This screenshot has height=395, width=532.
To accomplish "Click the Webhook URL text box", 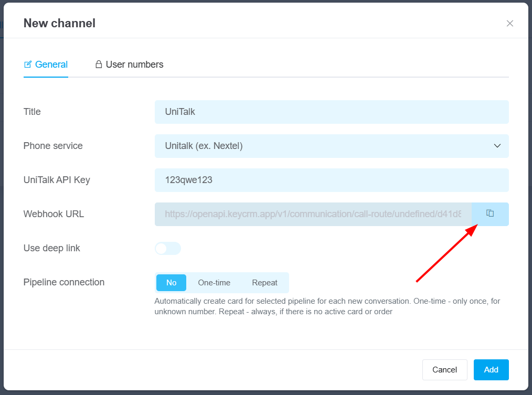I will tap(313, 214).
